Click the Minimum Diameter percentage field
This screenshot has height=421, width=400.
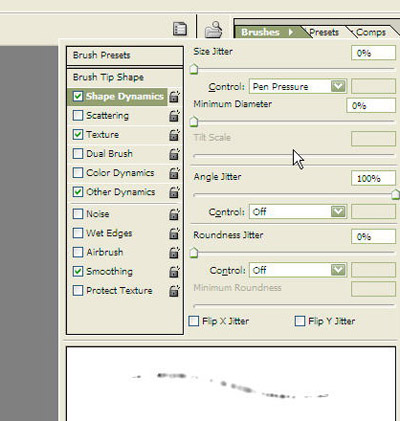click(371, 106)
